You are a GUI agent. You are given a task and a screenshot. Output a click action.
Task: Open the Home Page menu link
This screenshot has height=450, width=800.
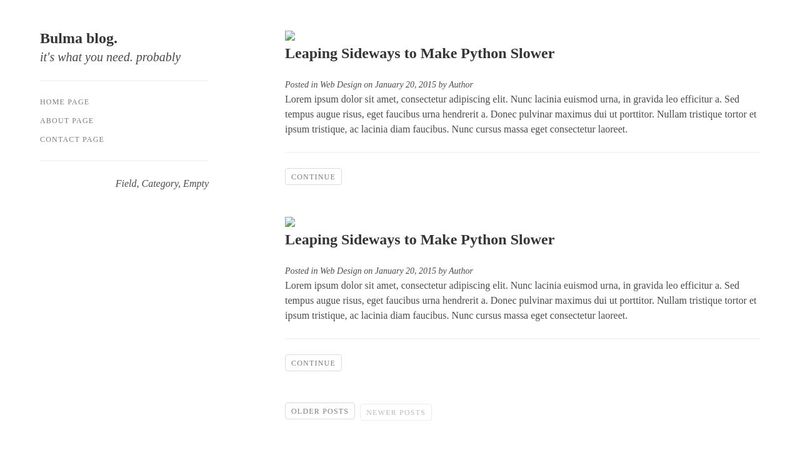(65, 102)
